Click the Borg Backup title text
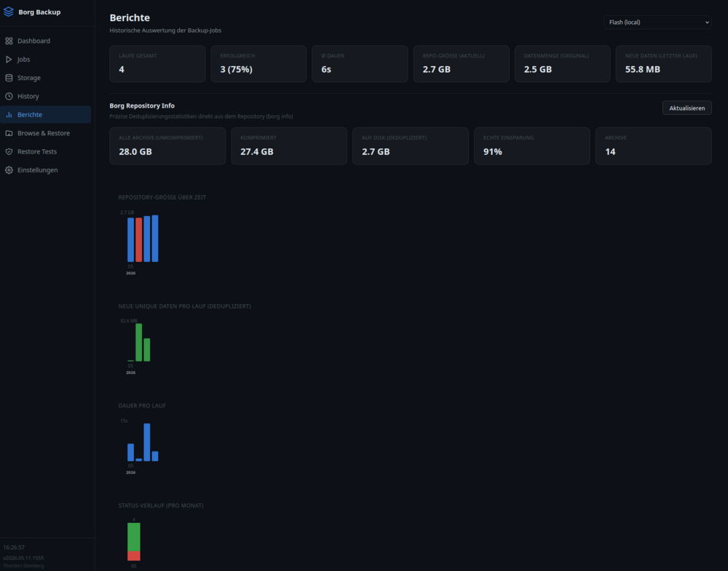Viewport: 728px width, 571px height. pyautogui.click(x=39, y=12)
